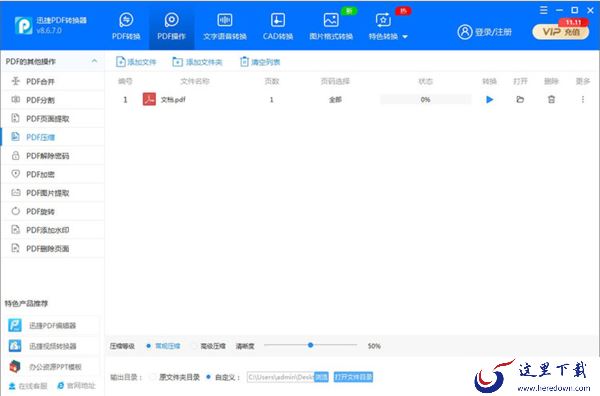Select PDF旋转 in the sidebar
This screenshot has width=600, height=396.
pos(53,211)
